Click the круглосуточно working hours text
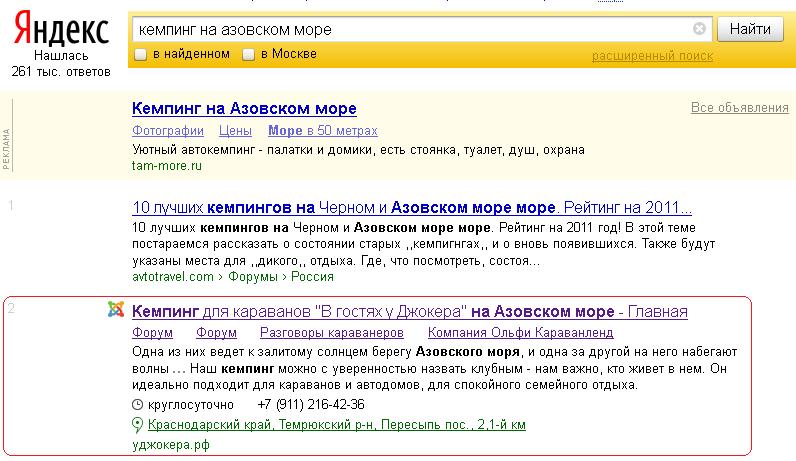This screenshot has height=461, width=796. click(190, 405)
